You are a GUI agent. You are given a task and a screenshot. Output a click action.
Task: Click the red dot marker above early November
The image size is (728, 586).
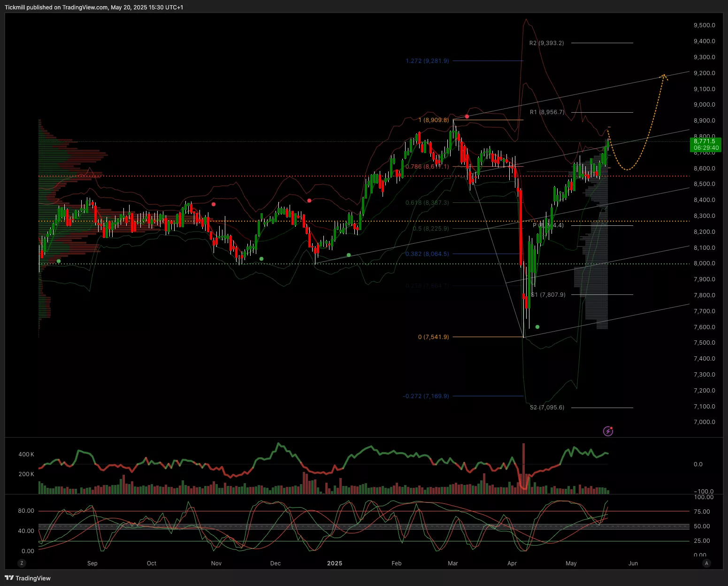(x=214, y=204)
